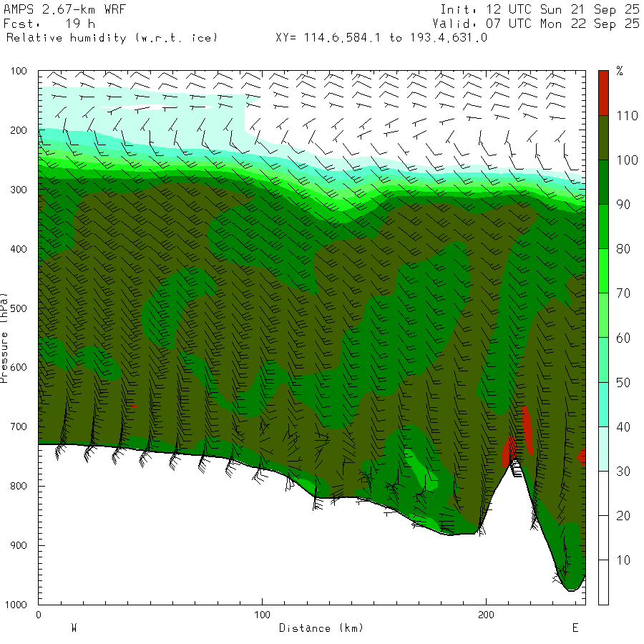644x644 pixels.
Task: Click the colorbar label 60
Action: coord(623,338)
